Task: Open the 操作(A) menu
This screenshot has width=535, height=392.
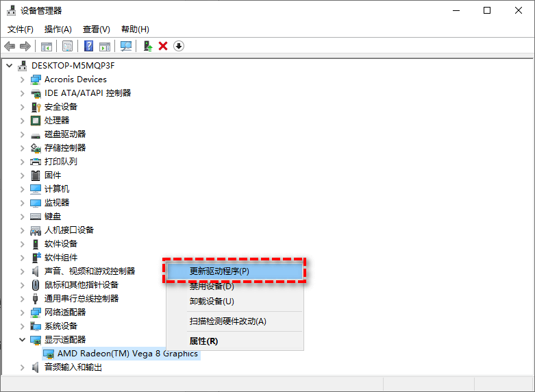Action: (x=58, y=29)
